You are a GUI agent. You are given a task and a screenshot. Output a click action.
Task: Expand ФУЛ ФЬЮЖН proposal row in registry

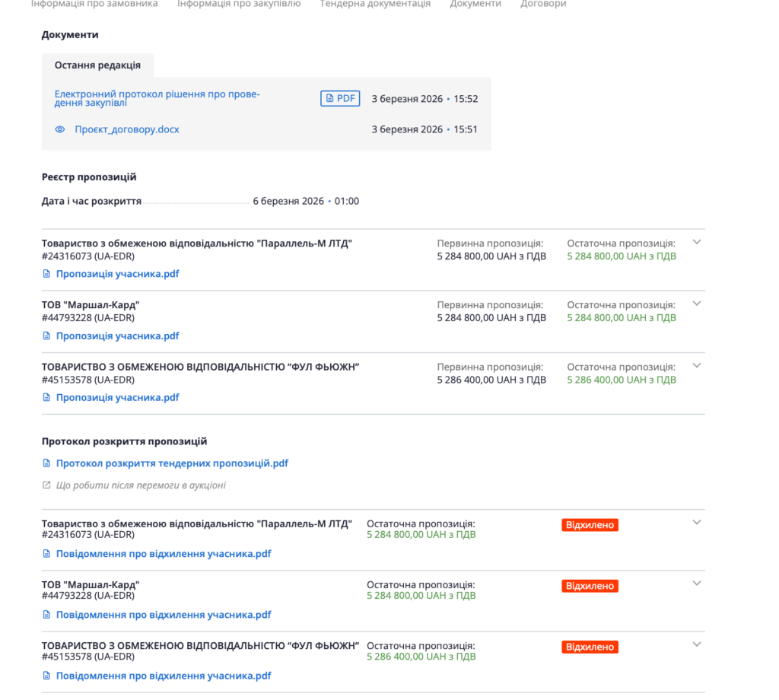tap(696, 365)
